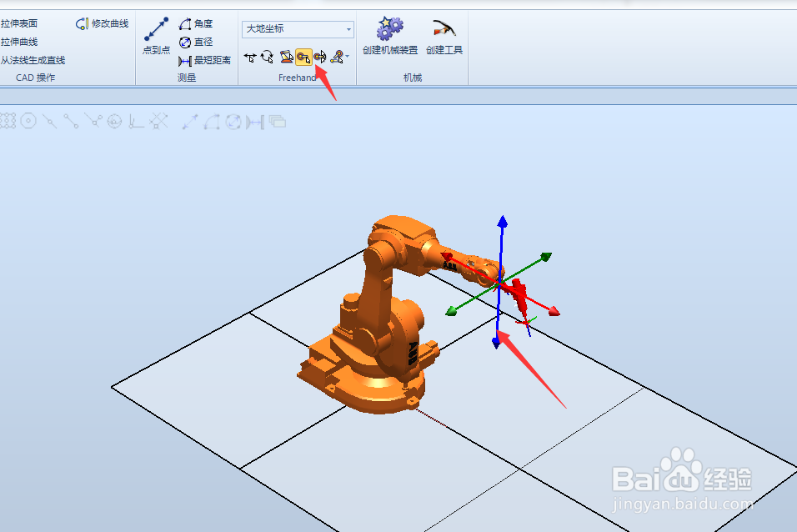Image resolution: width=797 pixels, height=532 pixels.
Task: Click the 拉伸表面 extrude surface command
Action: click(x=19, y=23)
